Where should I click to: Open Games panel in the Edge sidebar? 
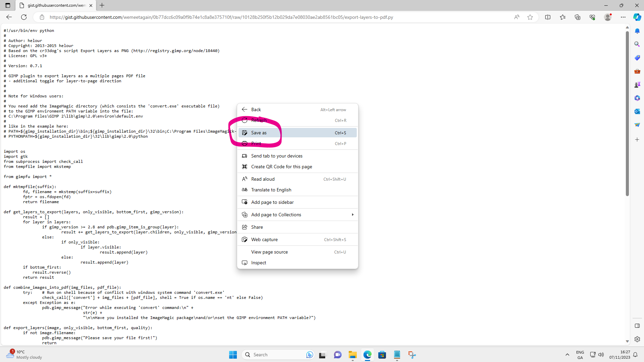point(637,85)
